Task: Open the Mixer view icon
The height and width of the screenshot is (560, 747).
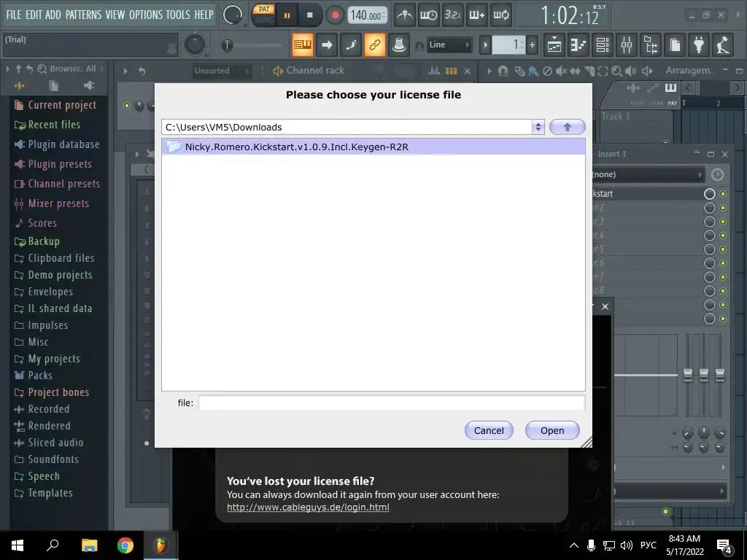Action: click(627, 45)
